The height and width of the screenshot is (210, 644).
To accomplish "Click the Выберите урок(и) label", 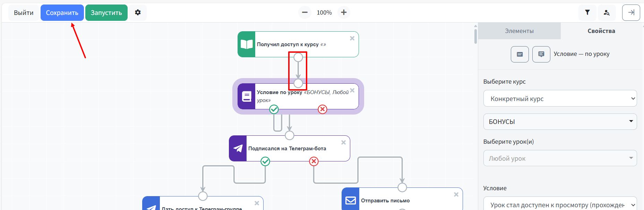I will click(508, 142).
